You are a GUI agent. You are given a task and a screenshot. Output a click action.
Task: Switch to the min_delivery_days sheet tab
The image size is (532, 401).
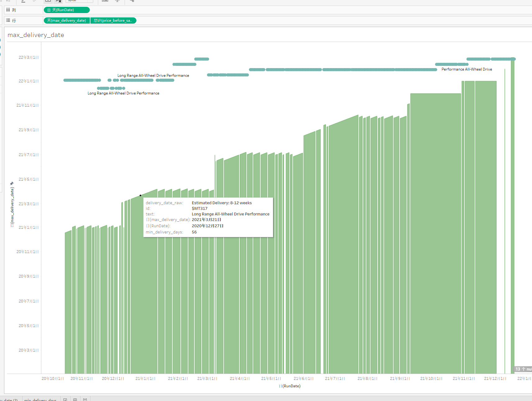point(40,399)
